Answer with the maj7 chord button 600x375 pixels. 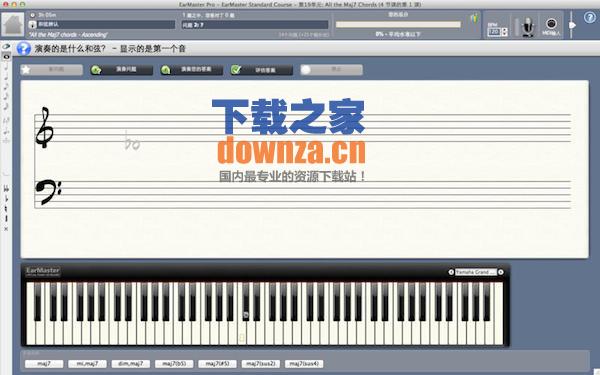pyautogui.click(x=44, y=364)
